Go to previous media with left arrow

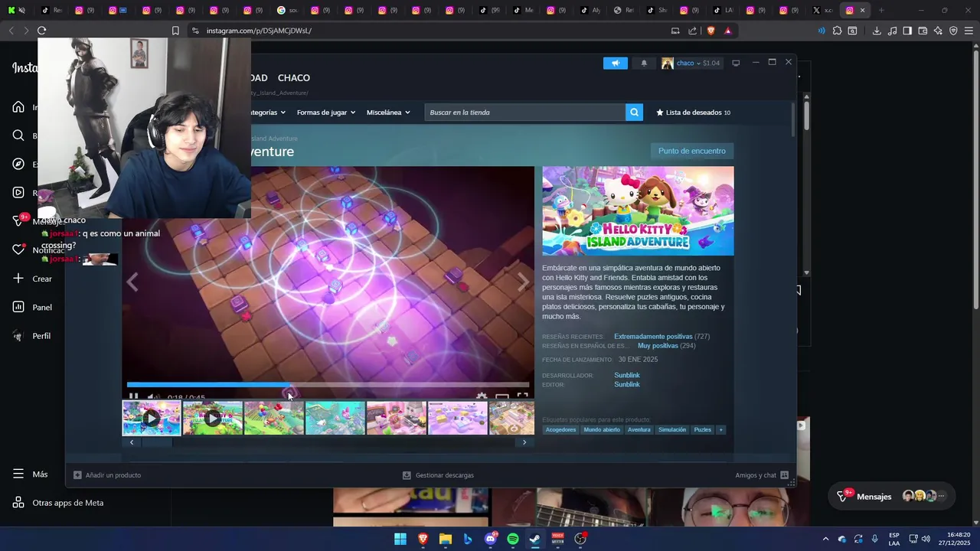(x=132, y=282)
